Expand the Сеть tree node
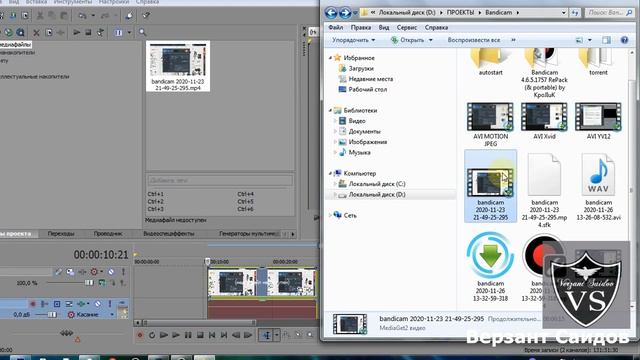The height and width of the screenshot is (360, 640). [x=330, y=215]
